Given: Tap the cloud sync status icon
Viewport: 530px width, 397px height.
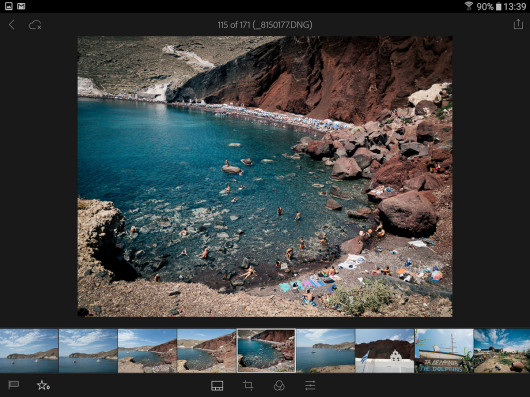Looking at the screenshot, I should tap(35, 25).
